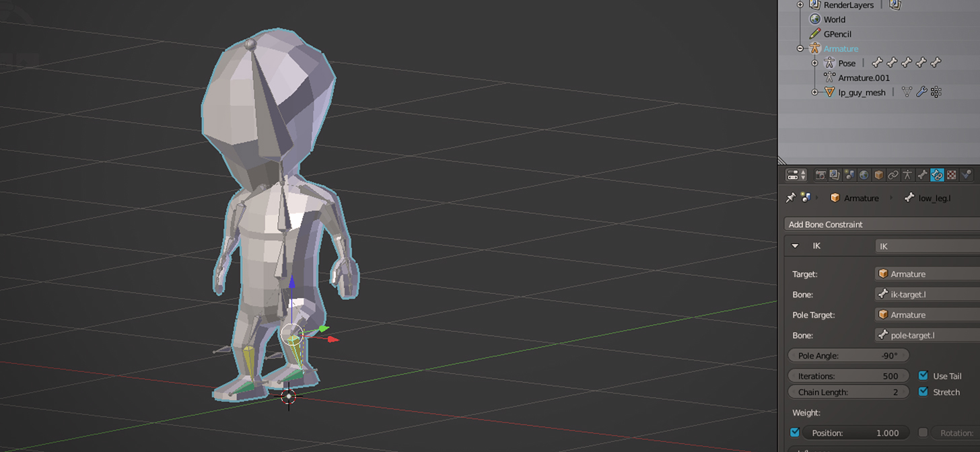Expand the Pose entry in the outliner
This screenshot has width=980, height=452.
pyautogui.click(x=814, y=63)
